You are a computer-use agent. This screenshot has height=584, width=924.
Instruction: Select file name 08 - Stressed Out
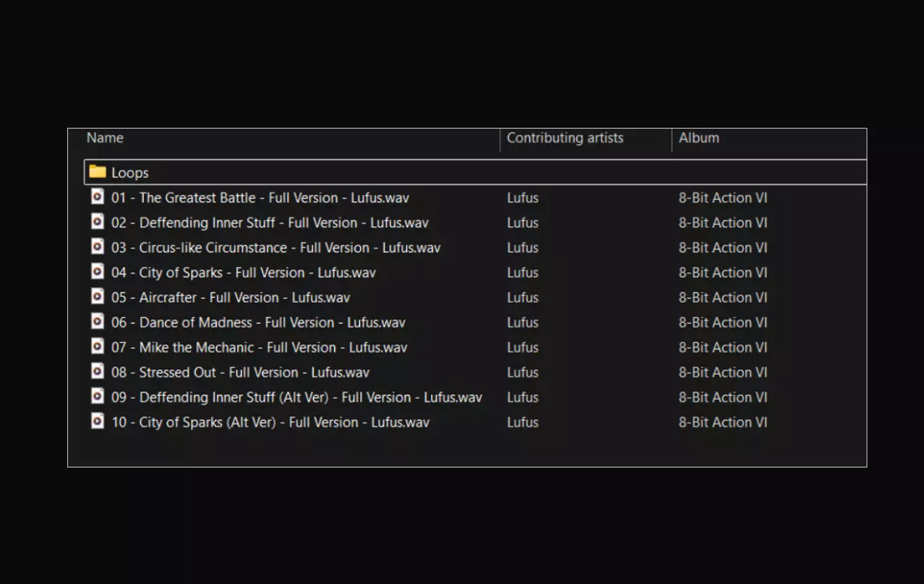click(x=240, y=372)
